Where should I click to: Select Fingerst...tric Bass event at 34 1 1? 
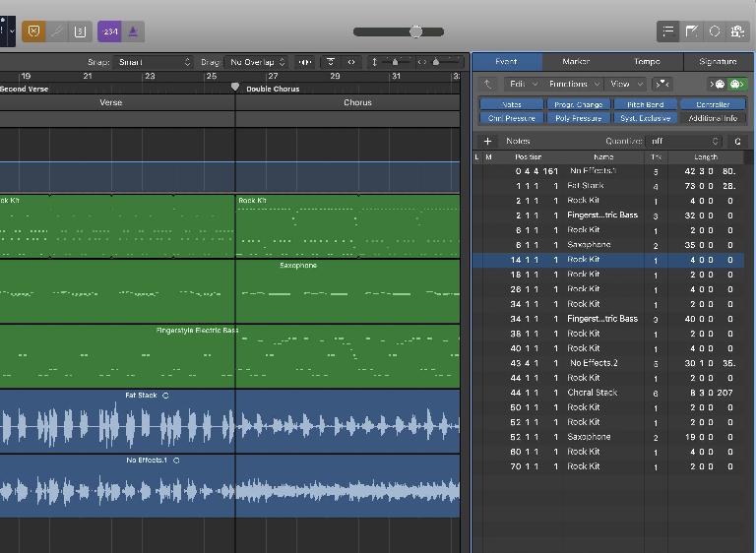pos(608,319)
